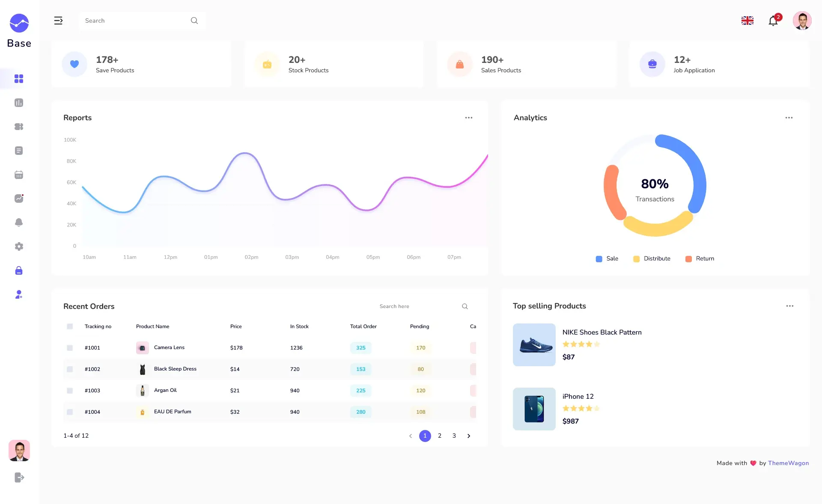Click the dashboard grid icon in sidebar
This screenshot has height=504, width=822.
[19, 79]
